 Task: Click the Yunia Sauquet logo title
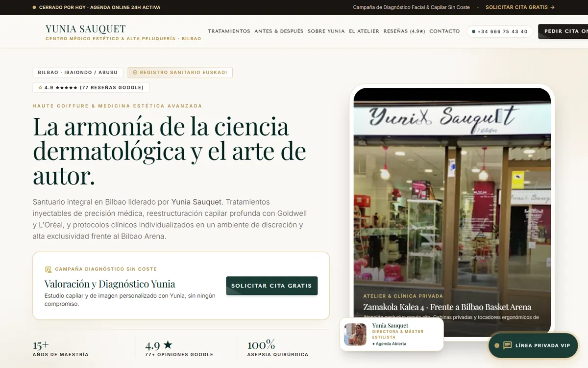pos(86,29)
